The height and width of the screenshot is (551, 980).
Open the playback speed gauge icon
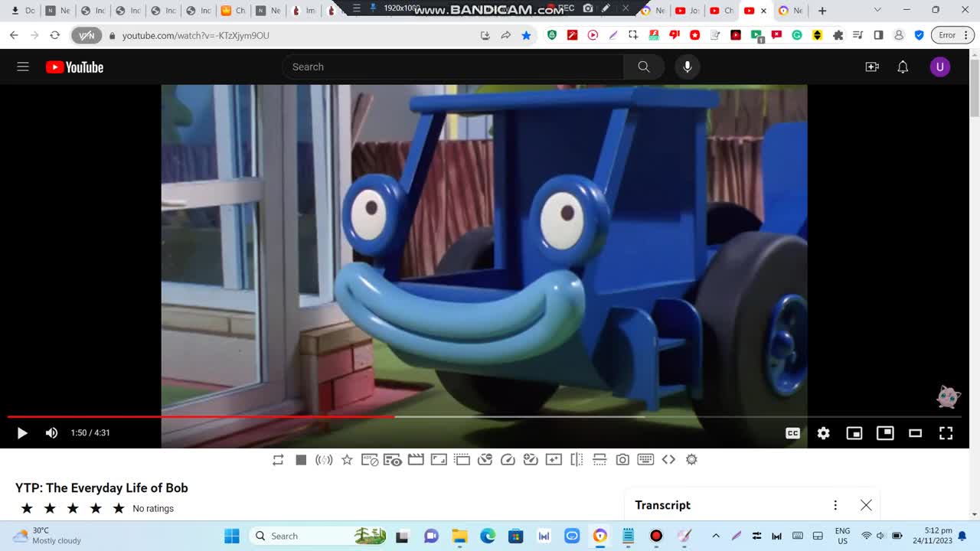click(x=508, y=460)
